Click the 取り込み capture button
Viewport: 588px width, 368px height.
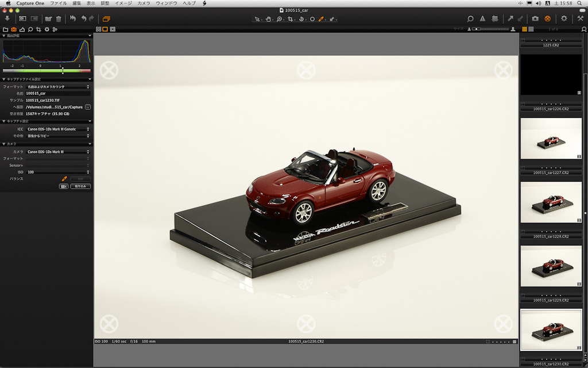point(80,186)
